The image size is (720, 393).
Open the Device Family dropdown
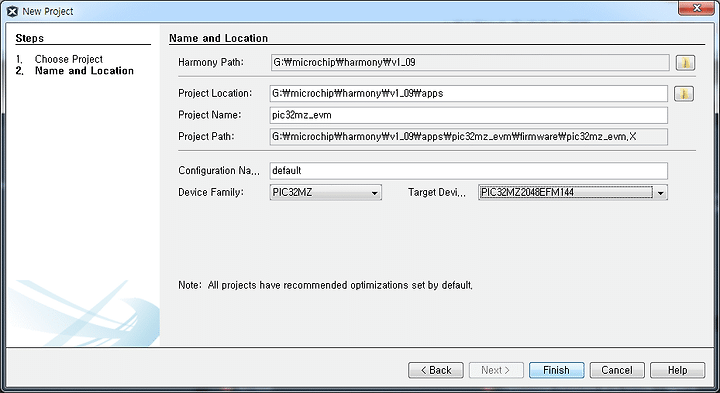click(326, 192)
